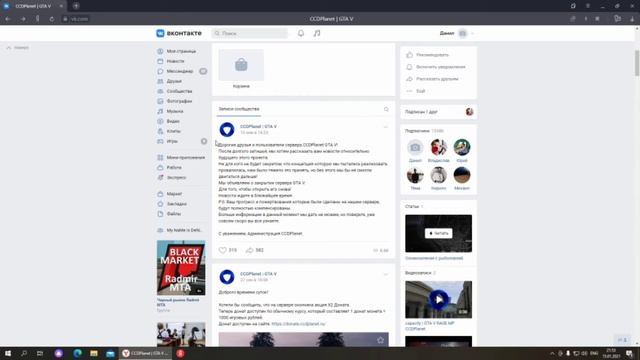The height and width of the screenshot is (360, 640).
Task: Open the notifications bell in the header
Action: (x=301, y=33)
